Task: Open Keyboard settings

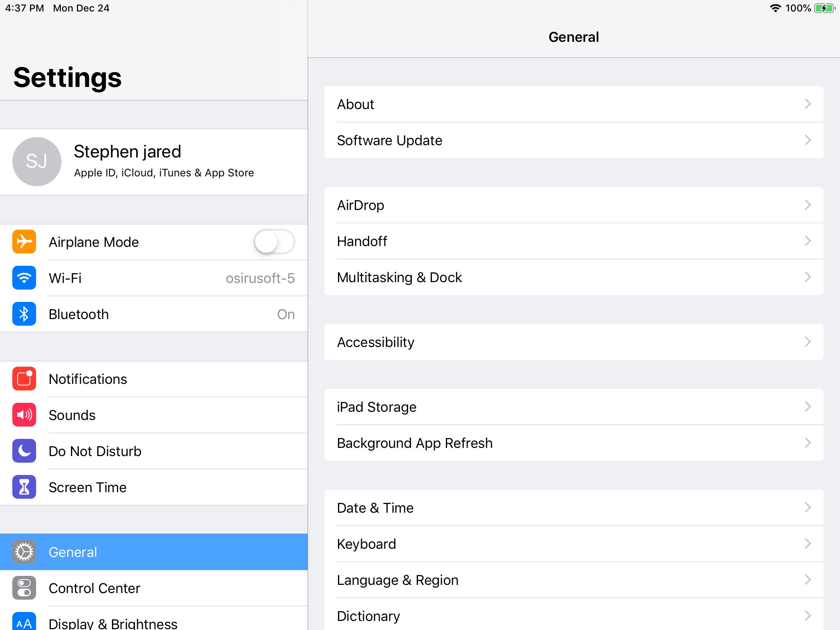Action: coord(574,543)
